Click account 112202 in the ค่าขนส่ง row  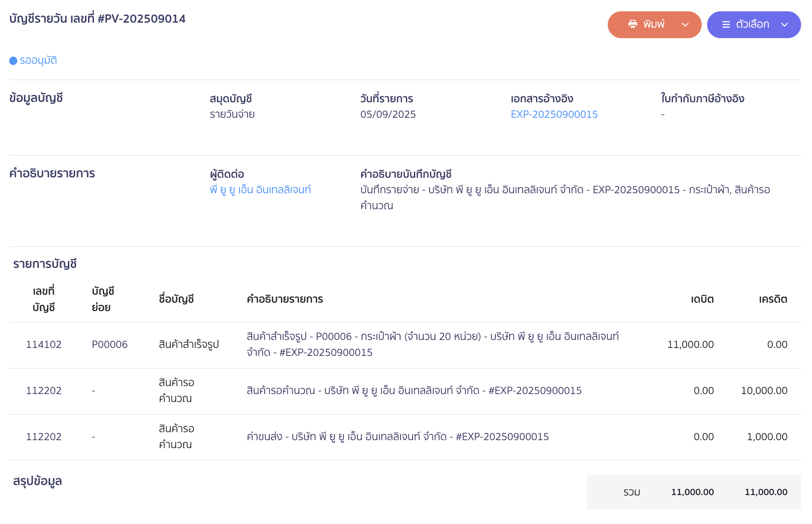(x=44, y=437)
